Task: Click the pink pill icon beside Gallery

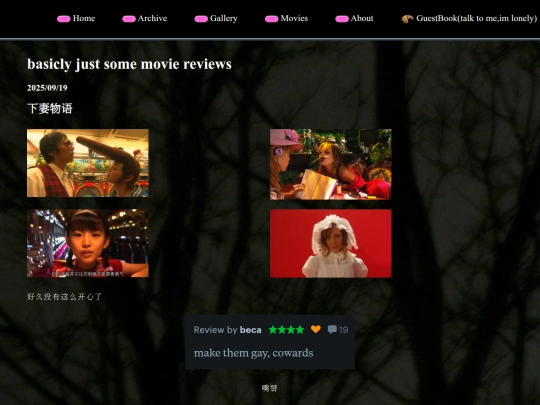Action: (201, 19)
